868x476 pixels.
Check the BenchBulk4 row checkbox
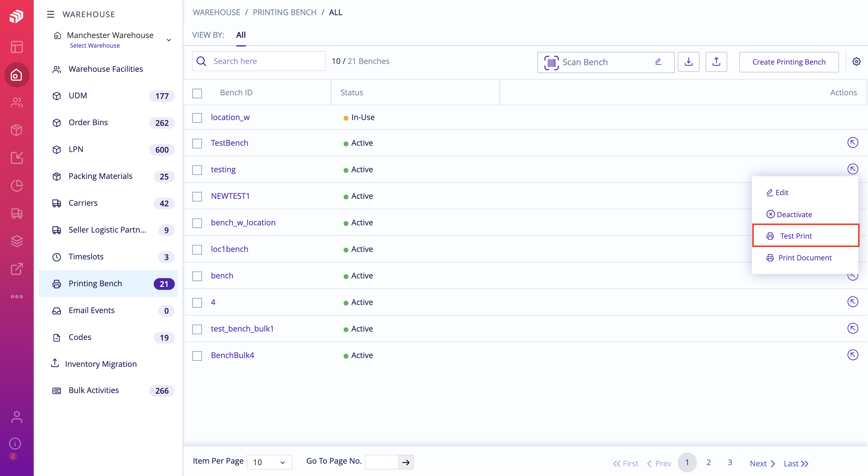[x=197, y=356]
